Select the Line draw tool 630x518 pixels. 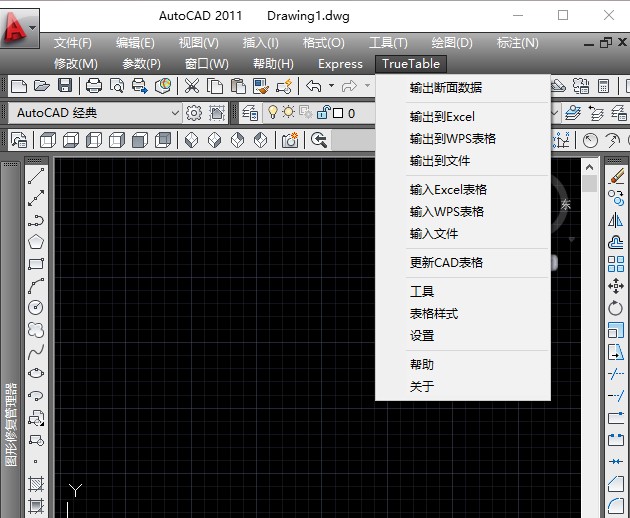[36, 176]
